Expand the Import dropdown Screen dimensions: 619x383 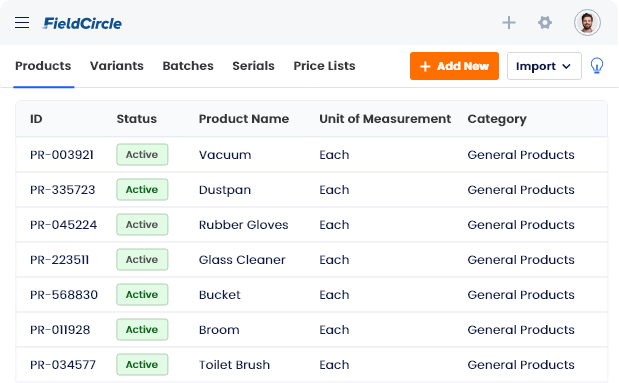pos(544,66)
